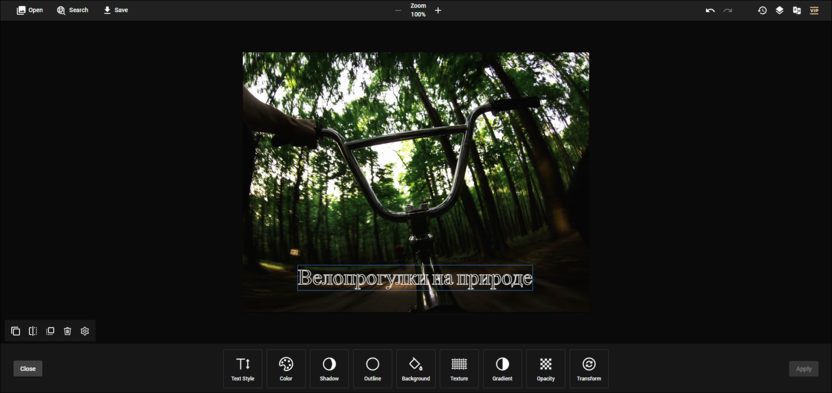Flip the selected object horizontally
Image resolution: width=832 pixels, height=393 pixels.
pyautogui.click(x=33, y=331)
